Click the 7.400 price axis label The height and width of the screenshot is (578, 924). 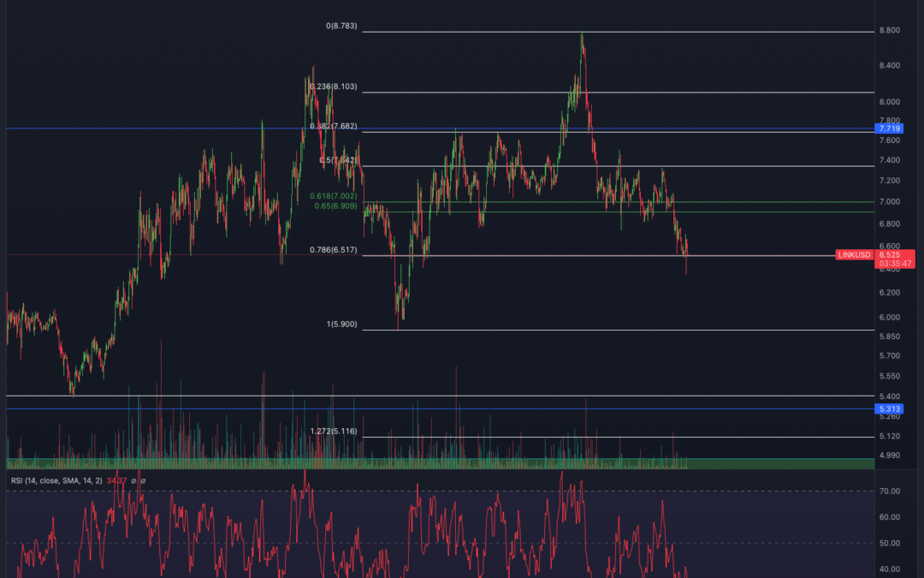tap(889, 160)
